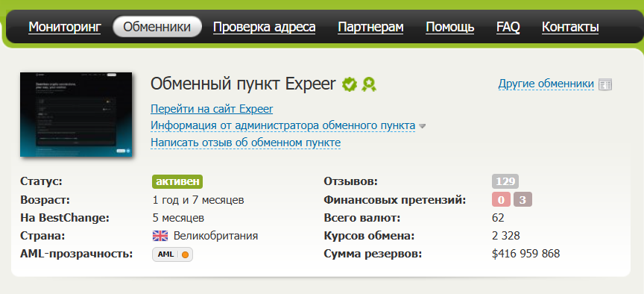Click the age value 1 год и 7 месяцев

tap(198, 200)
